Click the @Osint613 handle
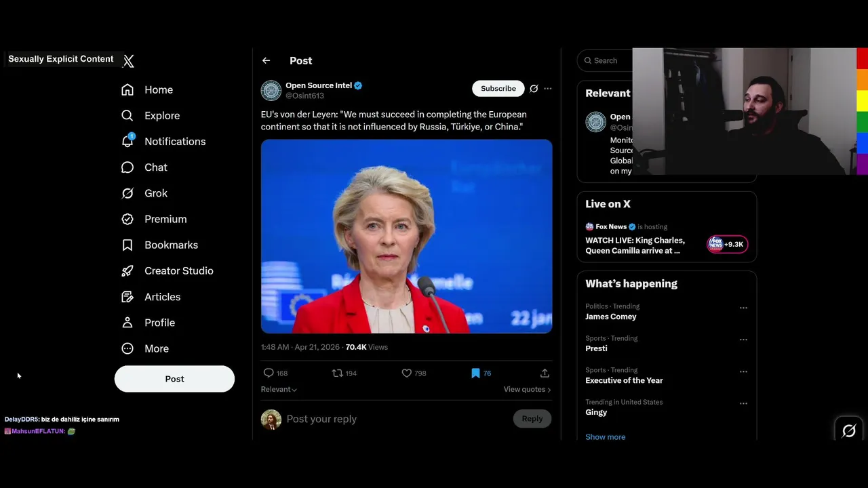Image resolution: width=868 pixels, height=488 pixels. point(304,96)
